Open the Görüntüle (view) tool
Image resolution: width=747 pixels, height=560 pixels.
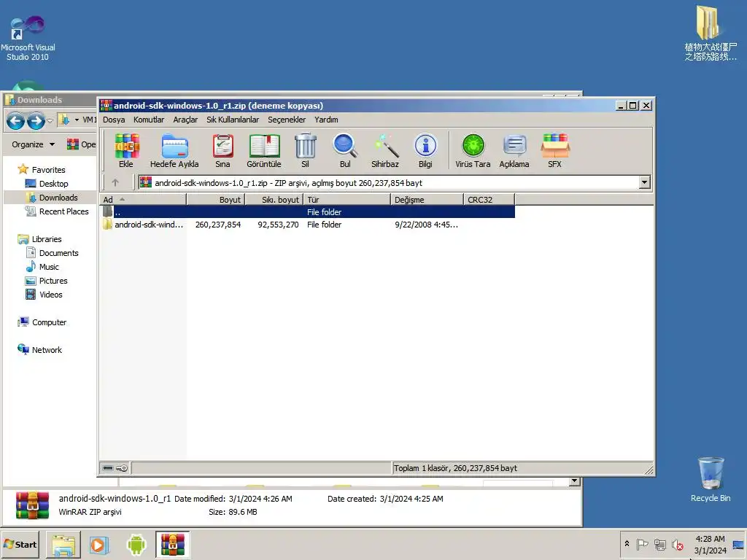[x=264, y=151]
